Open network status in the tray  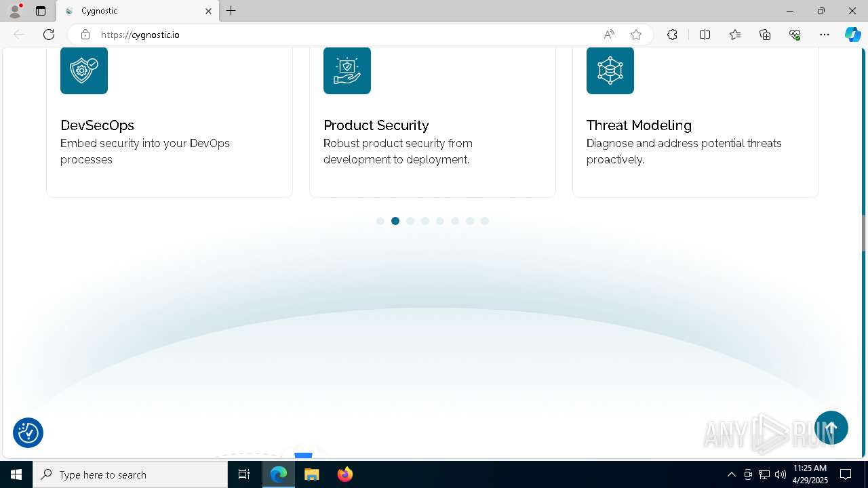click(x=764, y=474)
